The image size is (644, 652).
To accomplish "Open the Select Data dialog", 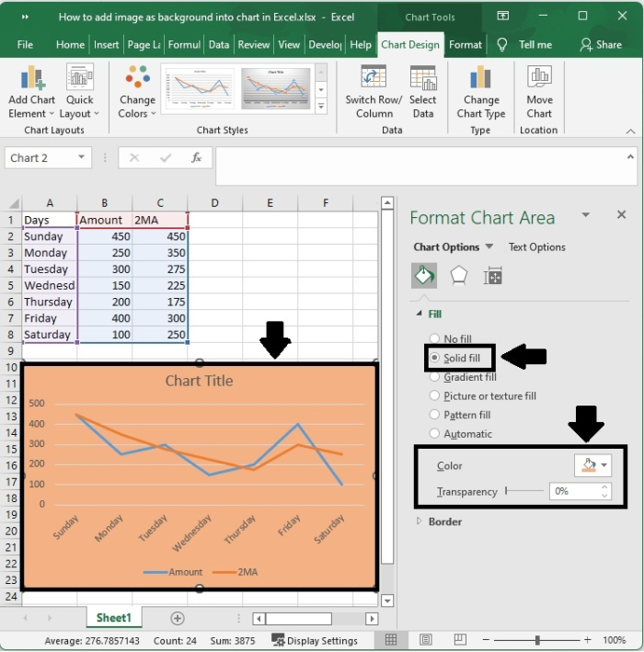I will 422,91.
